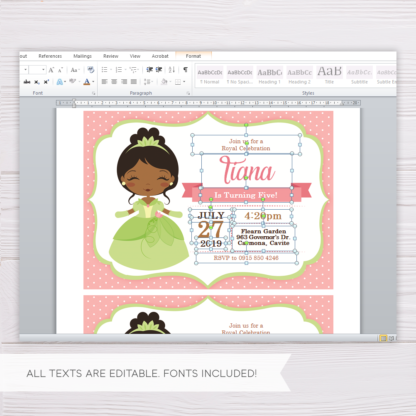Select the Format tab

point(193,56)
